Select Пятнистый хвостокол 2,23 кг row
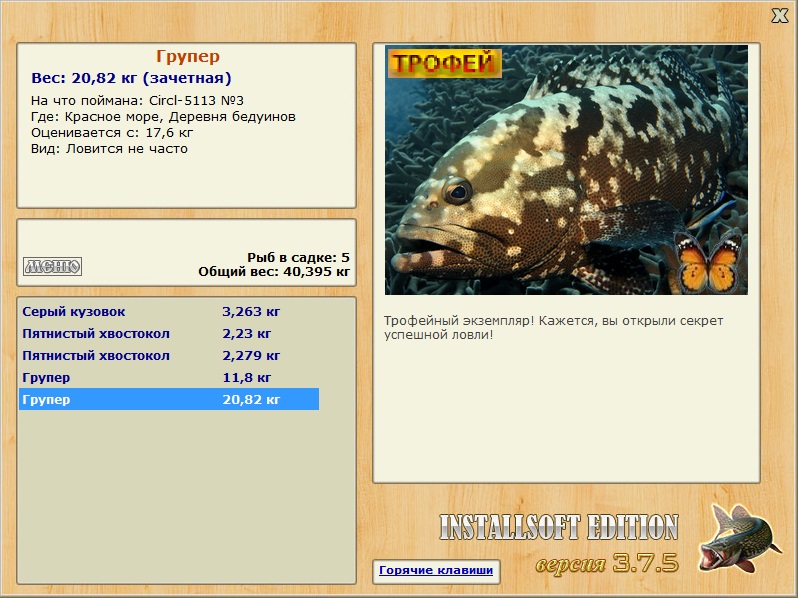The image size is (798, 598). [x=169, y=333]
